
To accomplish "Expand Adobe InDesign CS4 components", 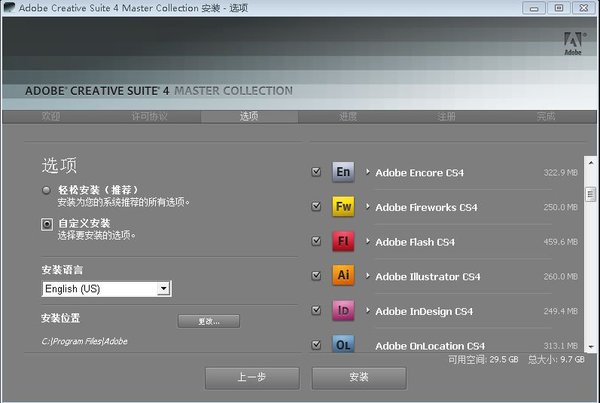I will [x=367, y=311].
